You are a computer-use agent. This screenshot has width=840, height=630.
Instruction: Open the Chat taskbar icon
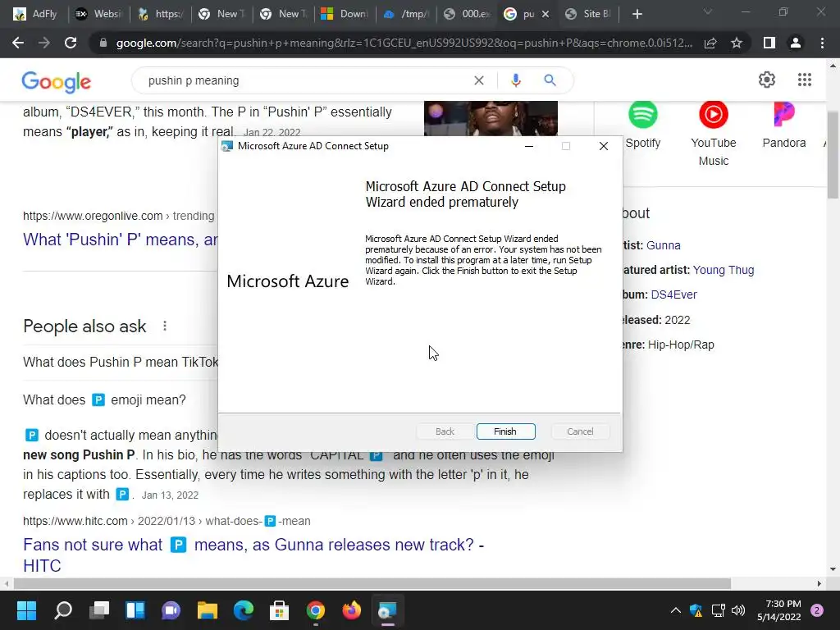(171, 610)
